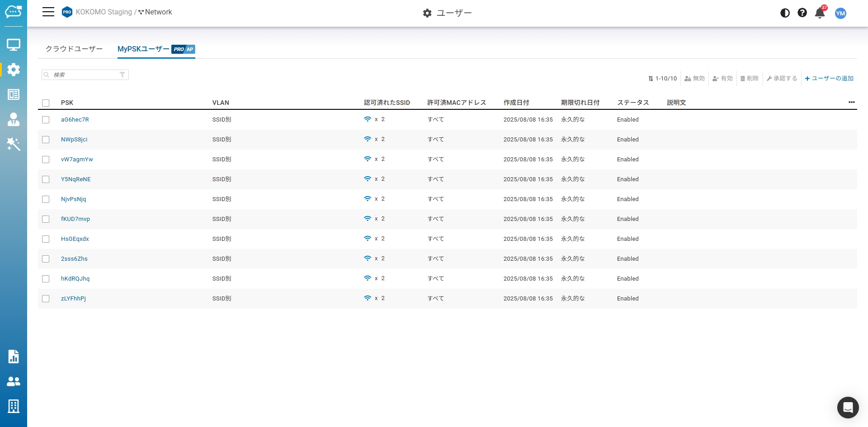Check the row for zLYFhhPj
868x427 pixels.
click(x=46, y=299)
